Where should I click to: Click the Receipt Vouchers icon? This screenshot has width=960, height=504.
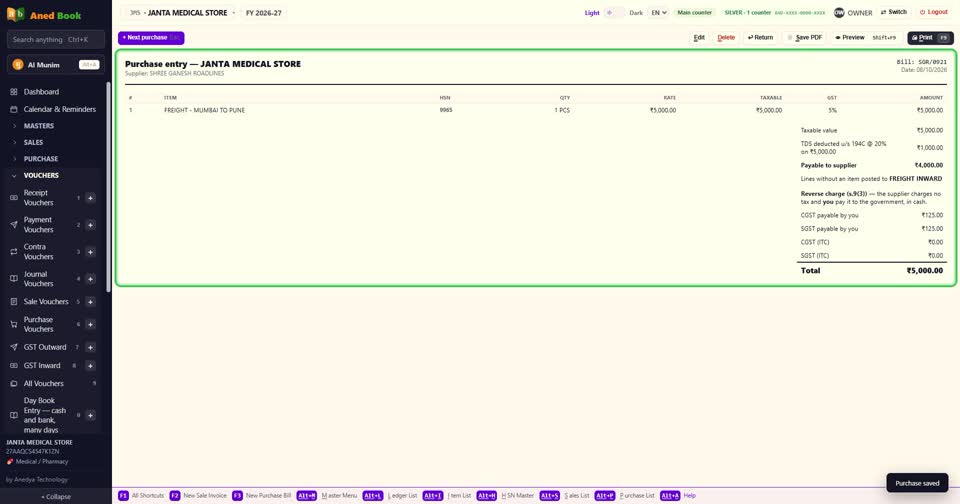pos(13,198)
